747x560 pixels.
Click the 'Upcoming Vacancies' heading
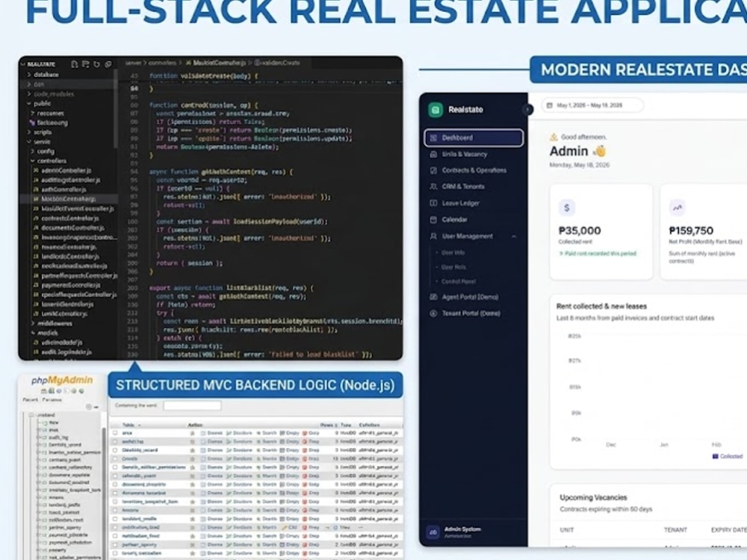[593, 497]
